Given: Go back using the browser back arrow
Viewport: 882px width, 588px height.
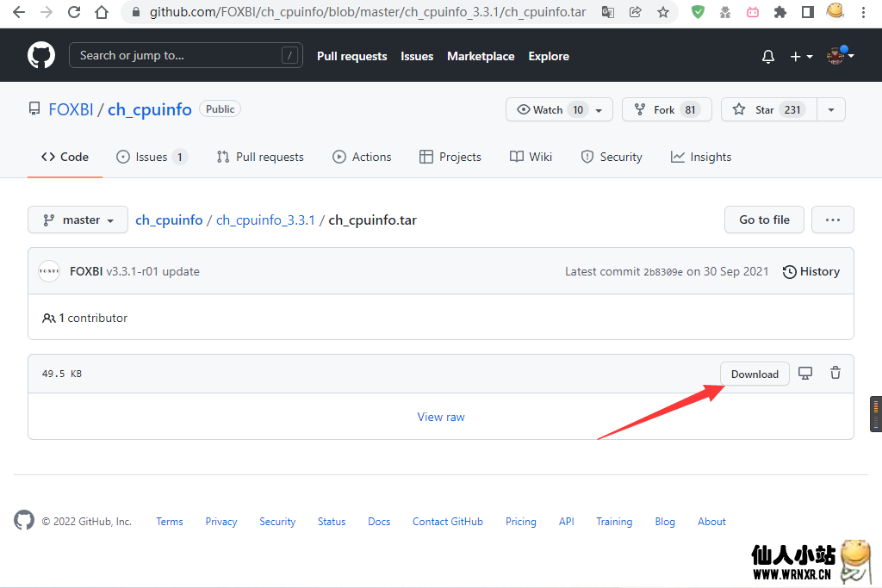Looking at the screenshot, I should coord(19,12).
